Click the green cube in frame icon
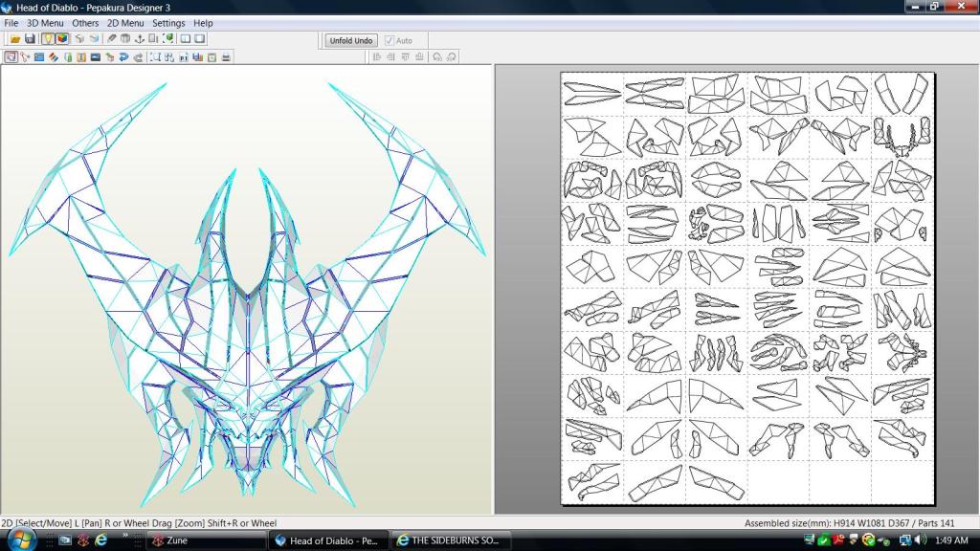Viewport: 980px width, 551px height. tap(168, 38)
